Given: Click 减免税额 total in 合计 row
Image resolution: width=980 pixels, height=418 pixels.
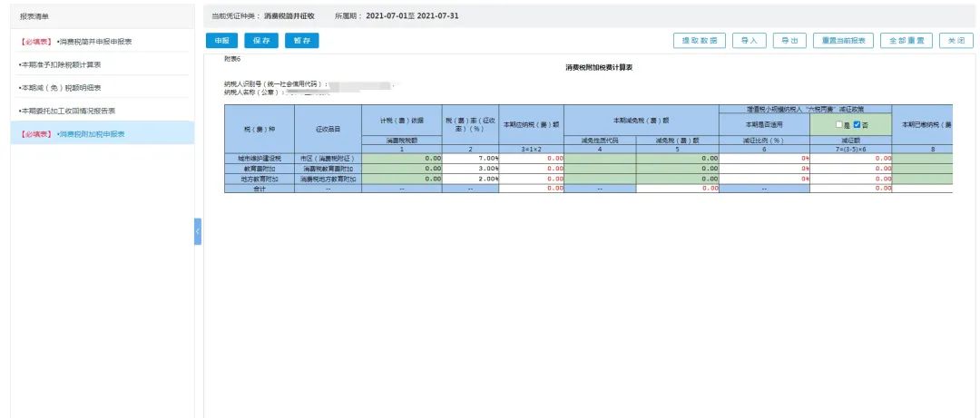Looking at the screenshot, I should (678, 188).
